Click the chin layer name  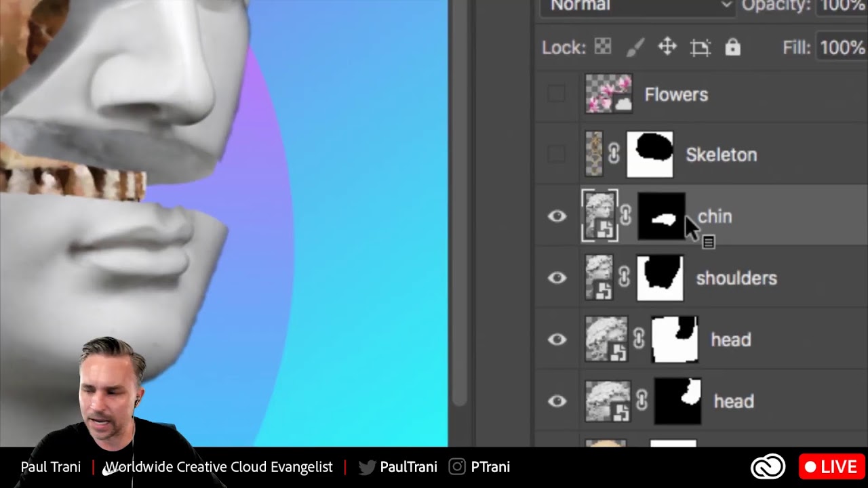click(x=715, y=216)
